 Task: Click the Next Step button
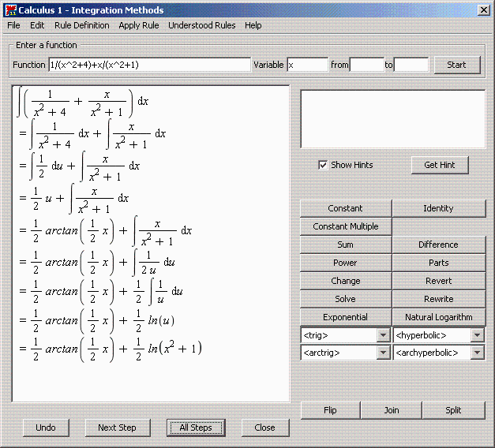click(117, 427)
